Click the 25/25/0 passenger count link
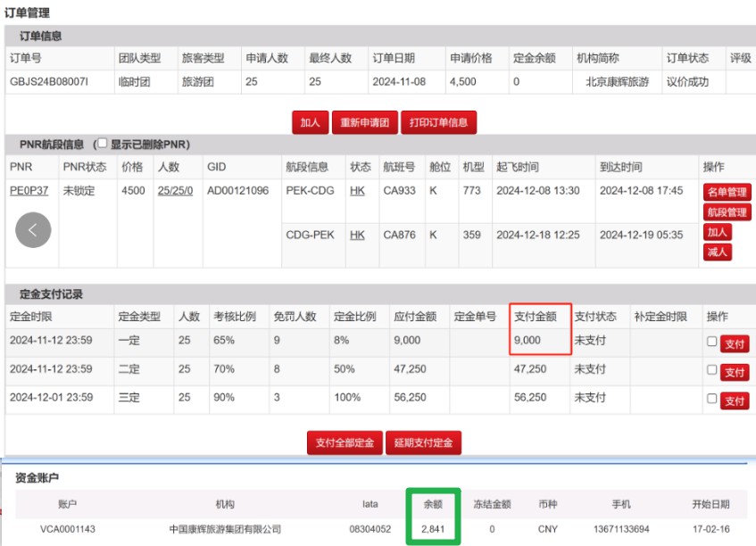 click(175, 191)
